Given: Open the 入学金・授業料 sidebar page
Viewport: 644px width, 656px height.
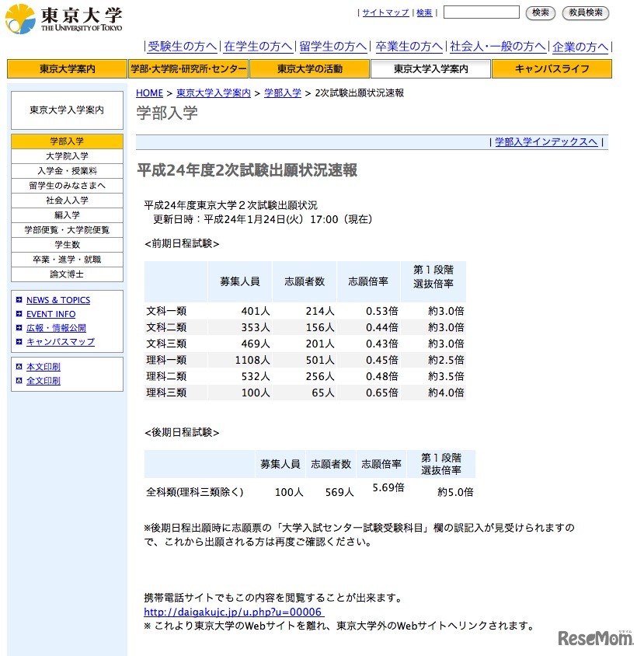Looking at the screenshot, I should click(67, 170).
